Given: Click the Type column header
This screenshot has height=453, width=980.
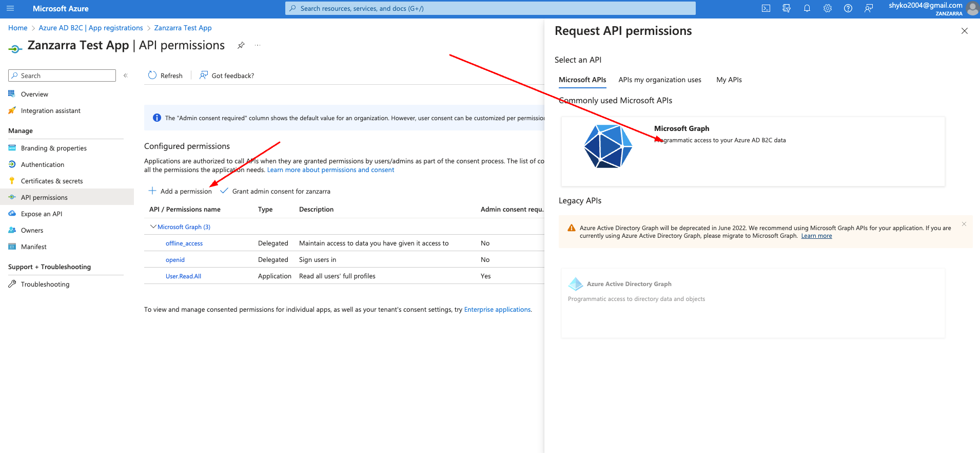Looking at the screenshot, I should click(265, 209).
